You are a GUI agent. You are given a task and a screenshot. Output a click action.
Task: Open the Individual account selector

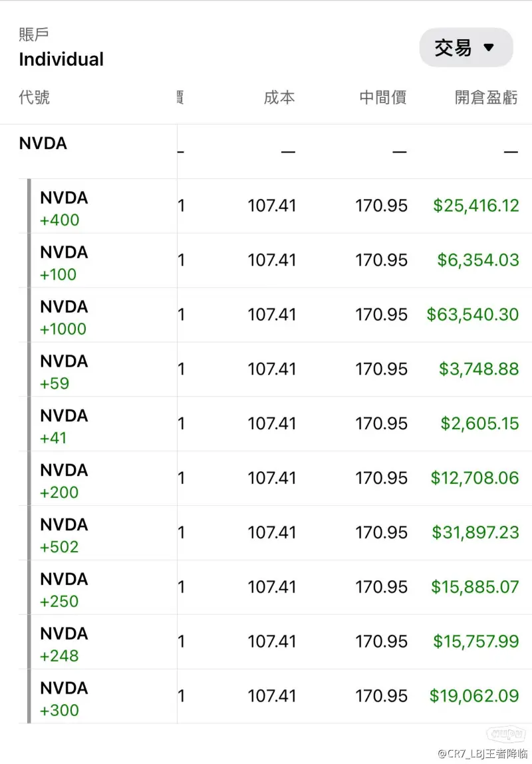(61, 59)
